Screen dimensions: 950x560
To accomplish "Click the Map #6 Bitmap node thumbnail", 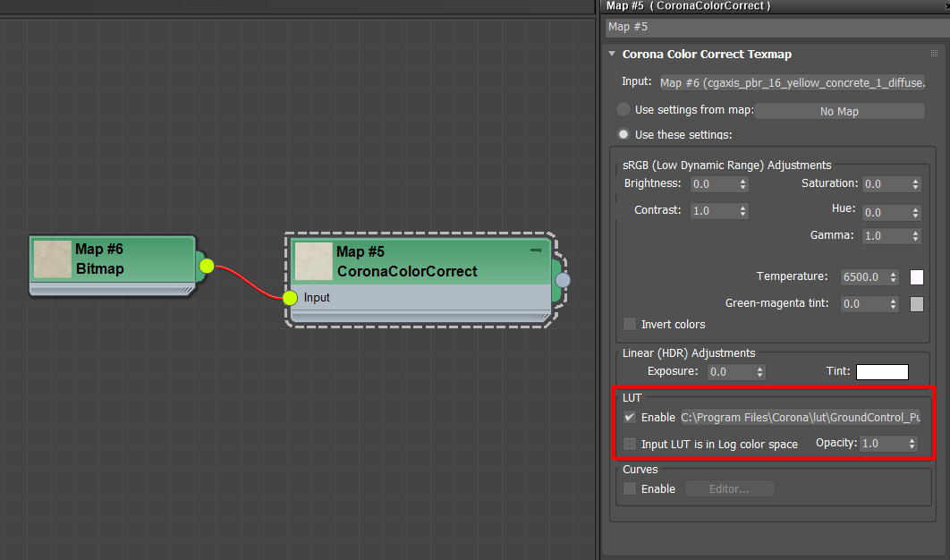I will click(x=52, y=259).
